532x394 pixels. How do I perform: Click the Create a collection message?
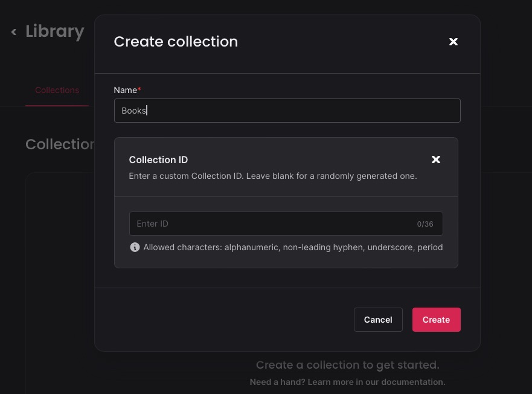(x=347, y=365)
